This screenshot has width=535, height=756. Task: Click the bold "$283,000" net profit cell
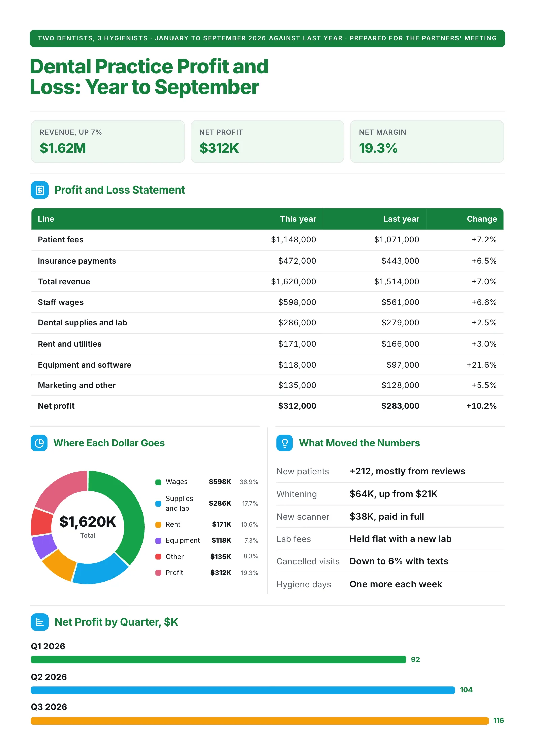click(400, 406)
